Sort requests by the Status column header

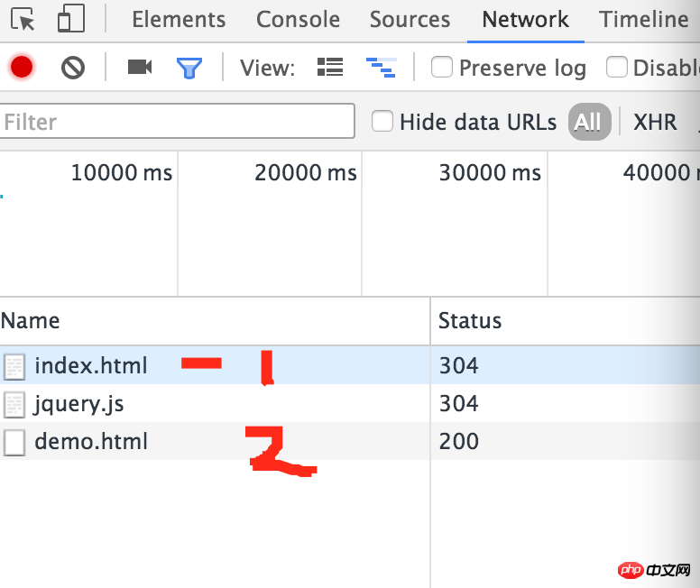[x=470, y=320]
